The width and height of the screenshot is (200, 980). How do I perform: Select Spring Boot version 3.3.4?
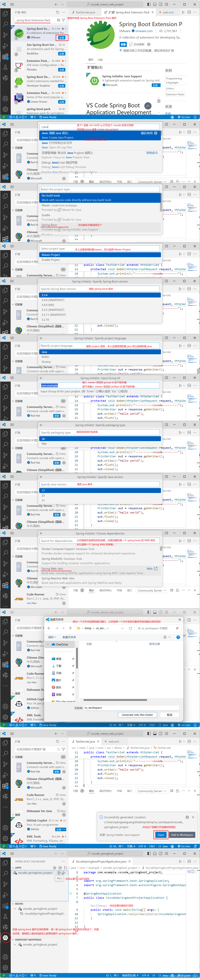tap(100, 295)
